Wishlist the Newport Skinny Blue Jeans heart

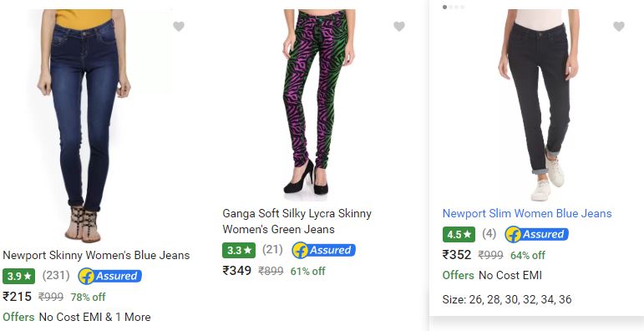click(178, 26)
